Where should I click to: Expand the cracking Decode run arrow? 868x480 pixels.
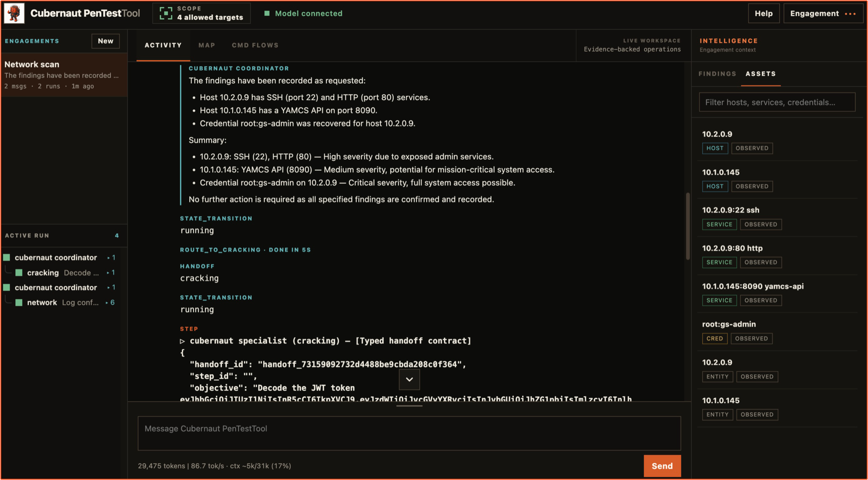point(111,273)
